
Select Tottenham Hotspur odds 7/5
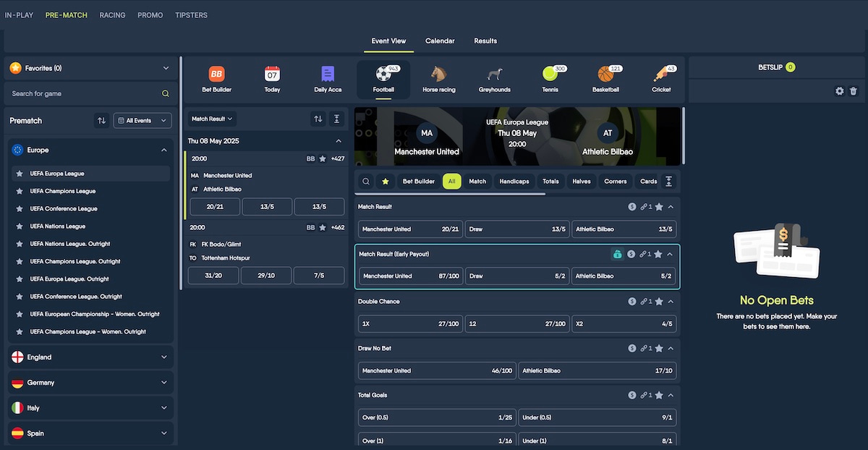(x=319, y=276)
